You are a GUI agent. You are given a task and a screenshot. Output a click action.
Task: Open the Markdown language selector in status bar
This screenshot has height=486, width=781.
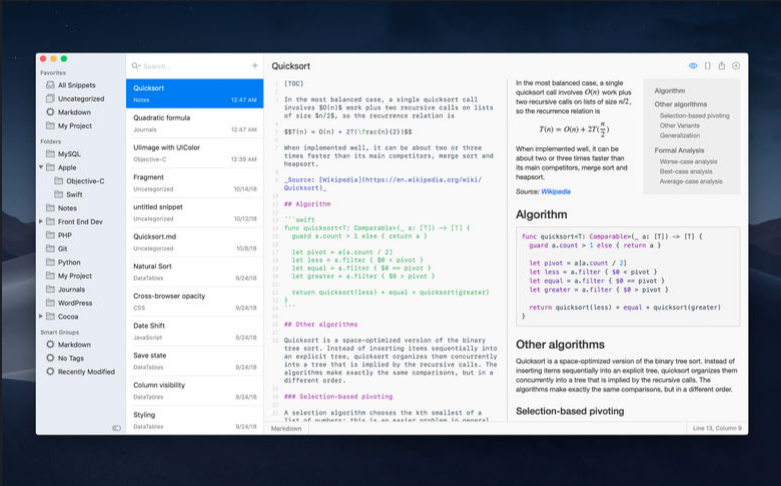(286, 428)
